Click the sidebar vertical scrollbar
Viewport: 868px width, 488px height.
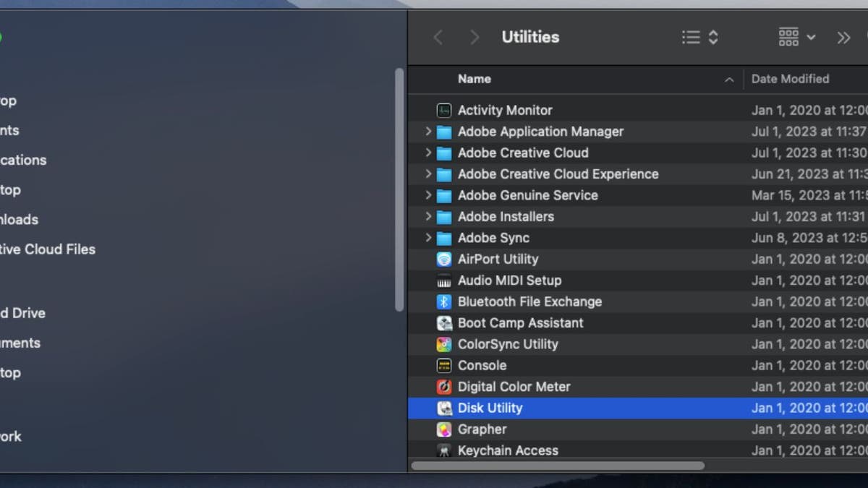pos(399,190)
